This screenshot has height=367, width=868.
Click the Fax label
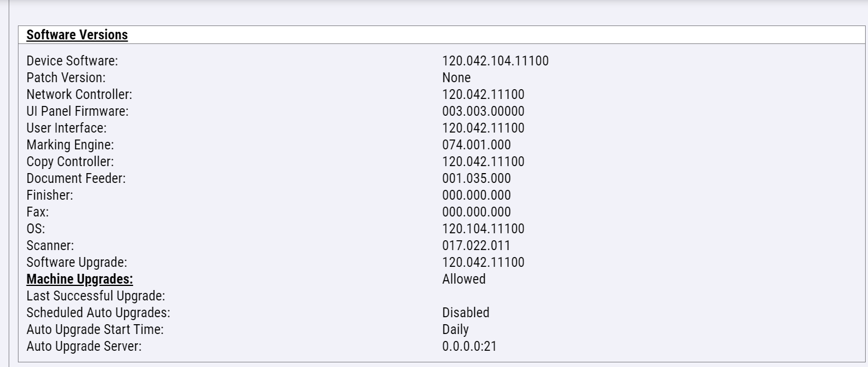[38, 212]
